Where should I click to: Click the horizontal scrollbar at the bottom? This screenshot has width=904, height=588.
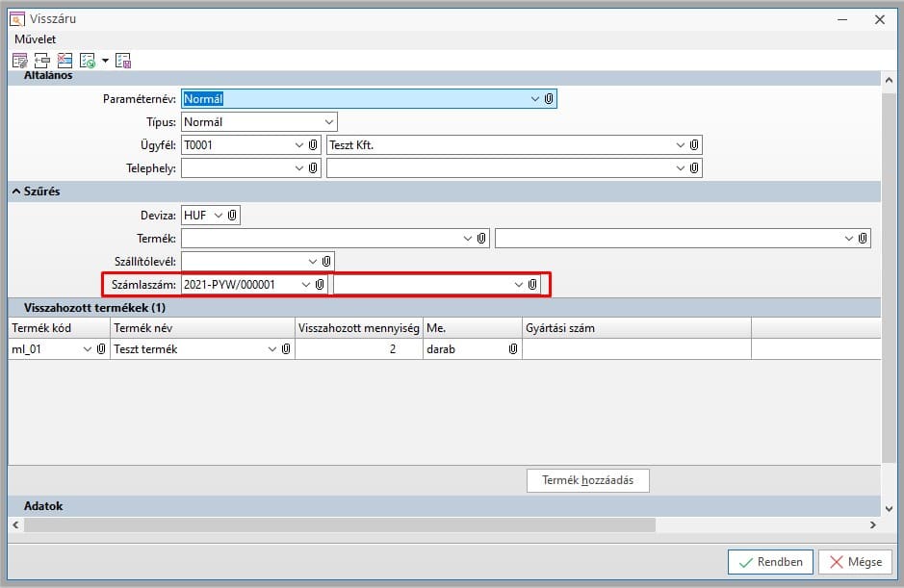337,525
